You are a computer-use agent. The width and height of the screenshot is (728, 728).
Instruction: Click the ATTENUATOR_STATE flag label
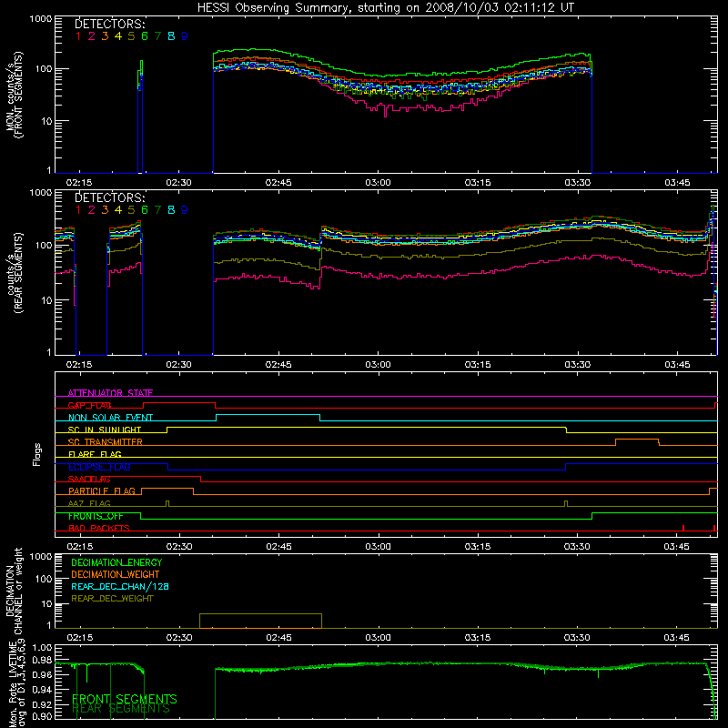110,393
